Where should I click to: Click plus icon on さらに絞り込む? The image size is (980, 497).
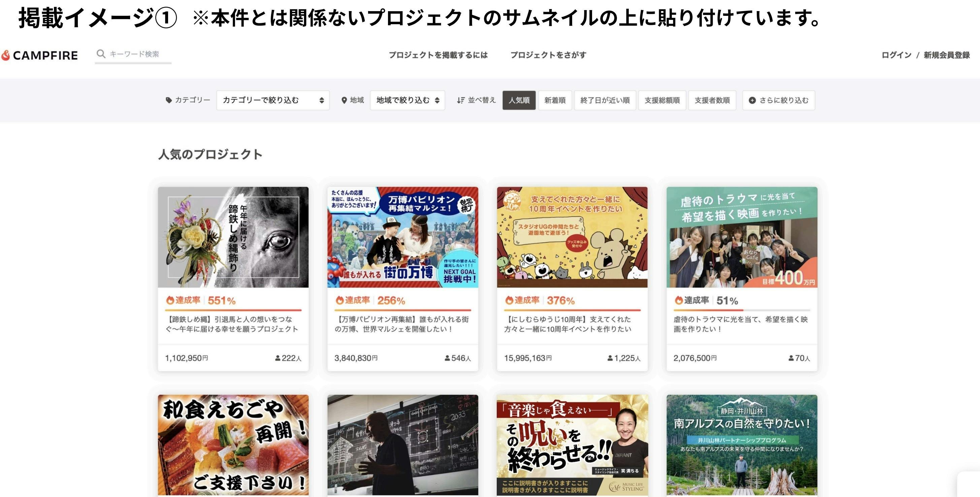tap(752, 100)
